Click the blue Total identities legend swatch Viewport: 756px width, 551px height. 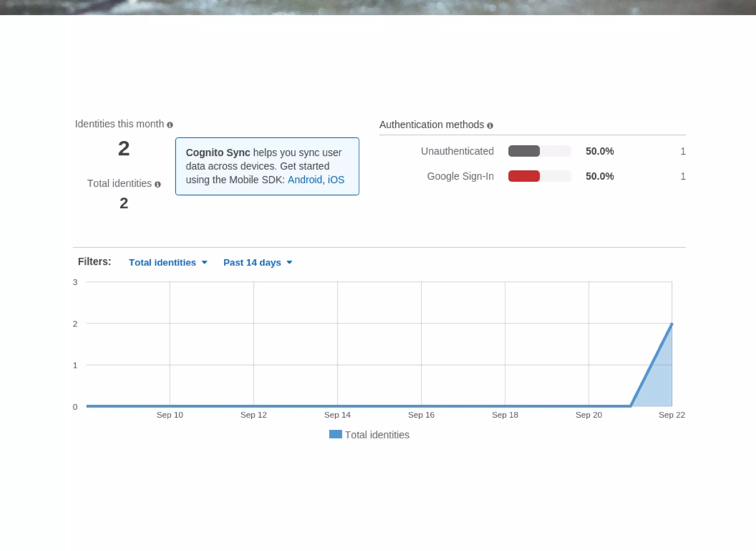pyautogui.click(x=335, y=434)
